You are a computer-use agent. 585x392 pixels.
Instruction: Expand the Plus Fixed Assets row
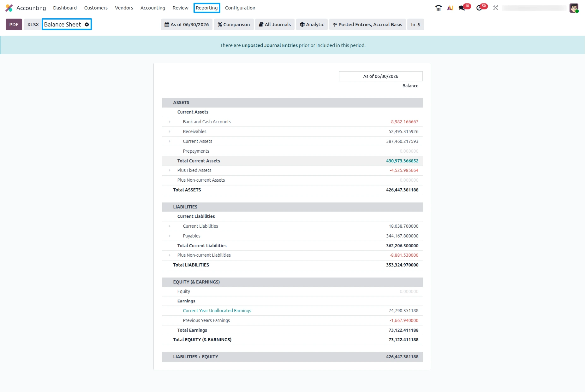coord(170,170)
